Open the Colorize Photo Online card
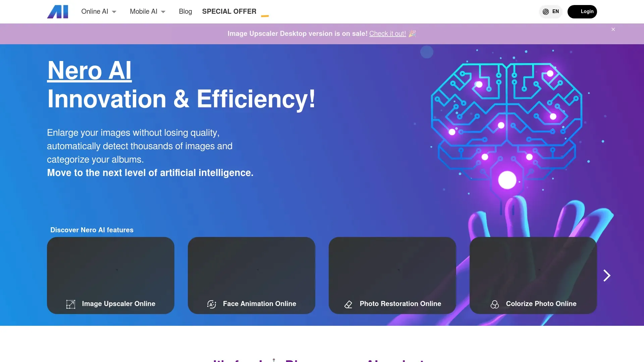This screenshot has width=644, height=362. click(533, 276)
